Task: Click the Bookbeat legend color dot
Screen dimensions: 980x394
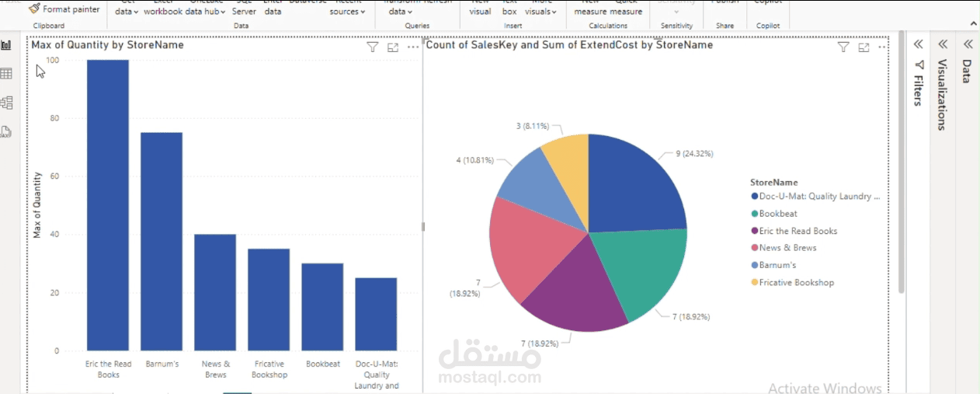Action: click(754, 214)
